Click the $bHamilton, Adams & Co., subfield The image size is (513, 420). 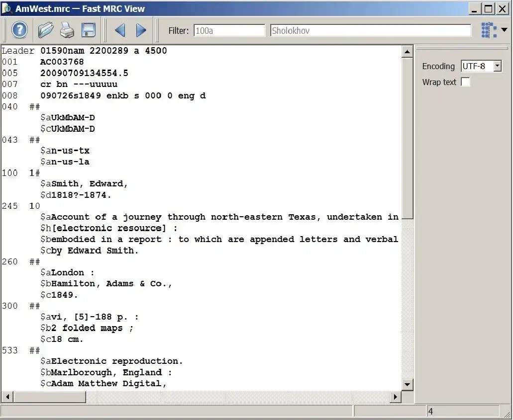[106, 283]
